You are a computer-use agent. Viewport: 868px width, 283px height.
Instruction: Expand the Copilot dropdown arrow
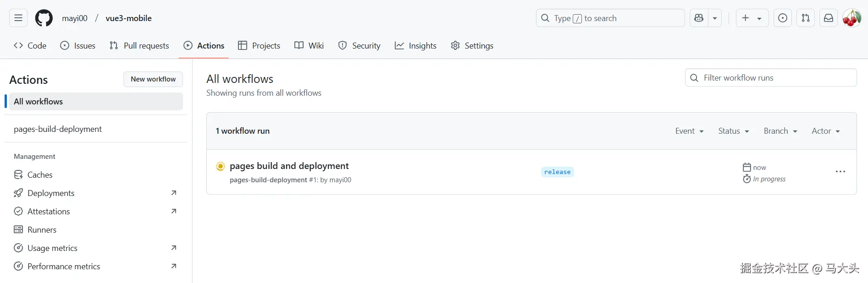715,18
